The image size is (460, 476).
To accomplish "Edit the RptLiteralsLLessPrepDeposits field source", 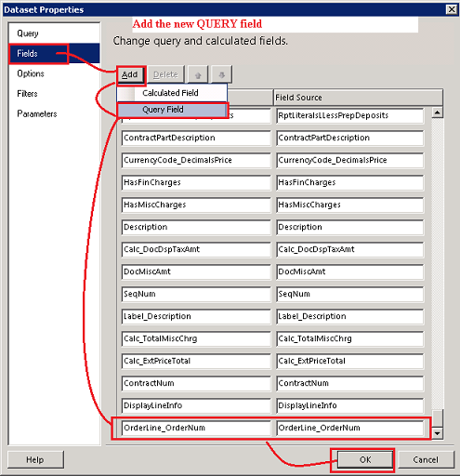I will [350, 115].
